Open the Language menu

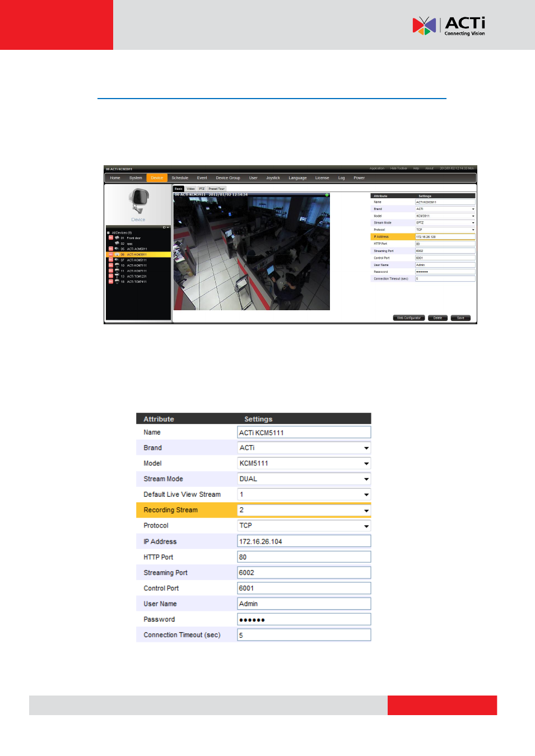click(x=297, y=178)
